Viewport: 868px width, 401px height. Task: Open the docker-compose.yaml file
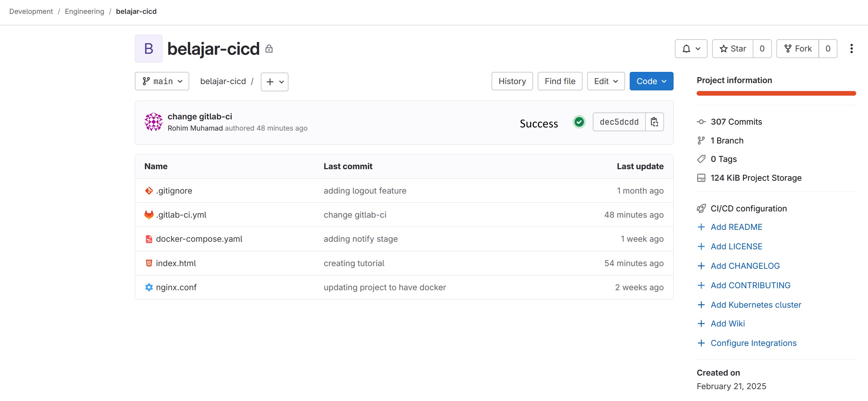(199, 239)
